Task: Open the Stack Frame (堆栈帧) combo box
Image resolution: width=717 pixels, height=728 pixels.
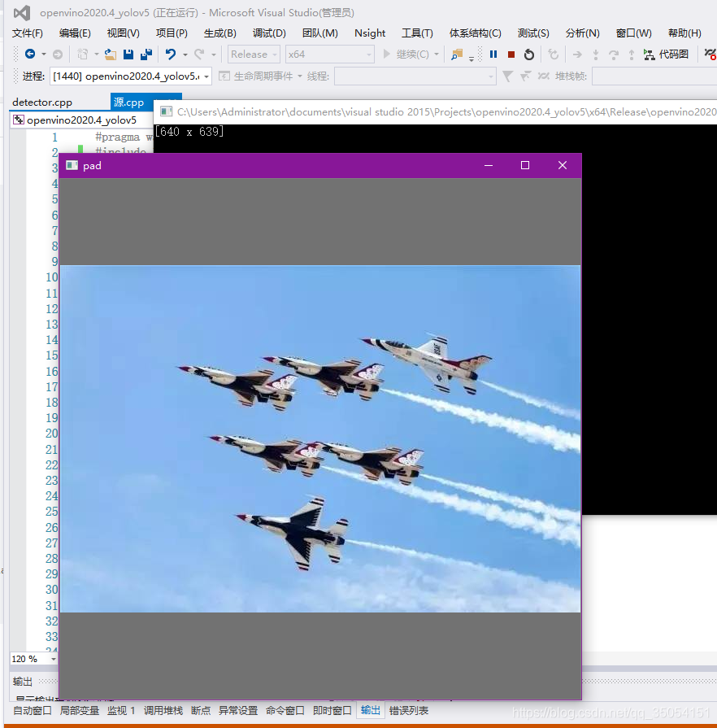Action: (654, 76)
